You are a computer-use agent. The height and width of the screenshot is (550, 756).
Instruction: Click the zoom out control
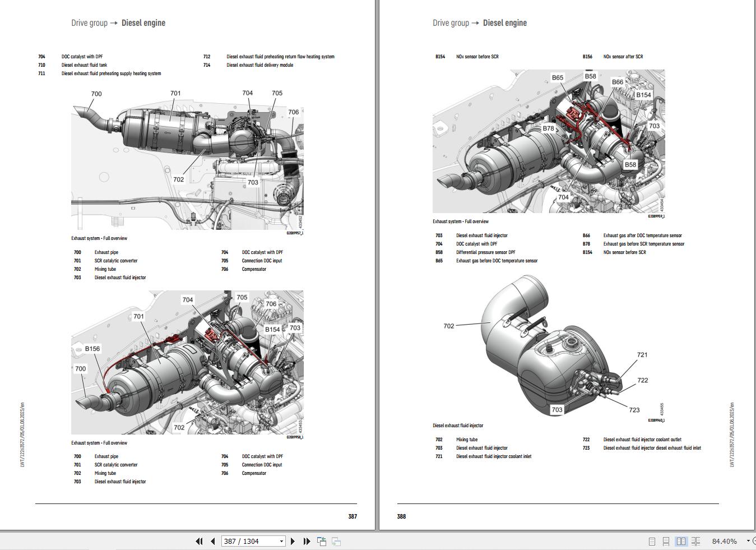coord(754,541)
